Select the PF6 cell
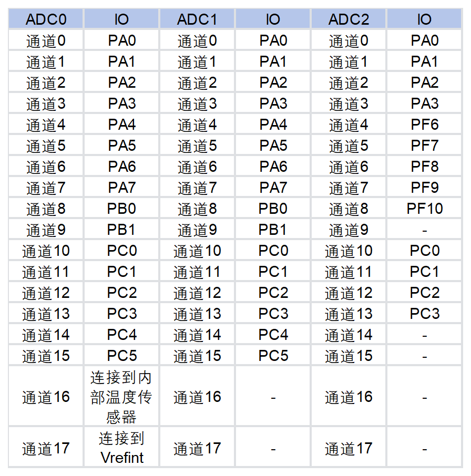The width and height of the screenshot is (471, 476). coord(424,124)
